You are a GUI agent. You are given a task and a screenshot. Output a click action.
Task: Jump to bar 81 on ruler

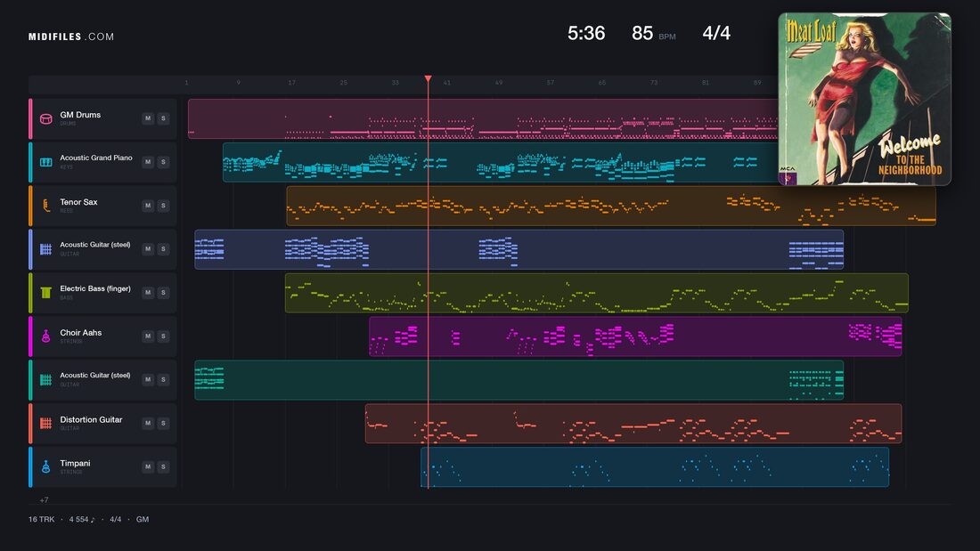tap(705, 83)
